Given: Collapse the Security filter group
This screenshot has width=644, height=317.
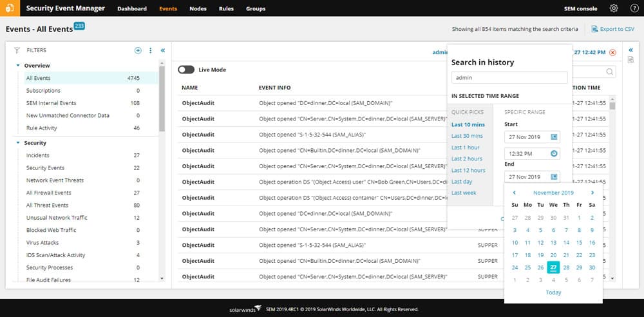Looking at the screenshot, I should click(x=17, y=143).
